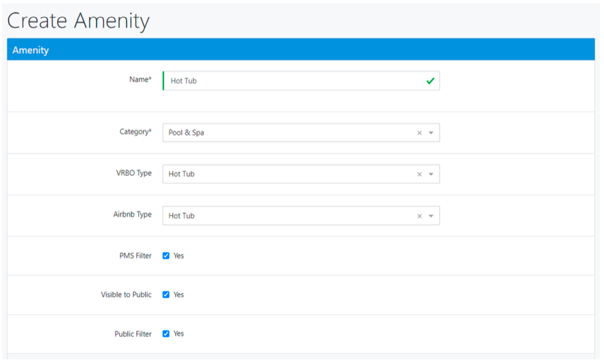This screenshot has width=604, height=364.
Task: Focus the Name text field containing Hot Tub
Action: 291,81
